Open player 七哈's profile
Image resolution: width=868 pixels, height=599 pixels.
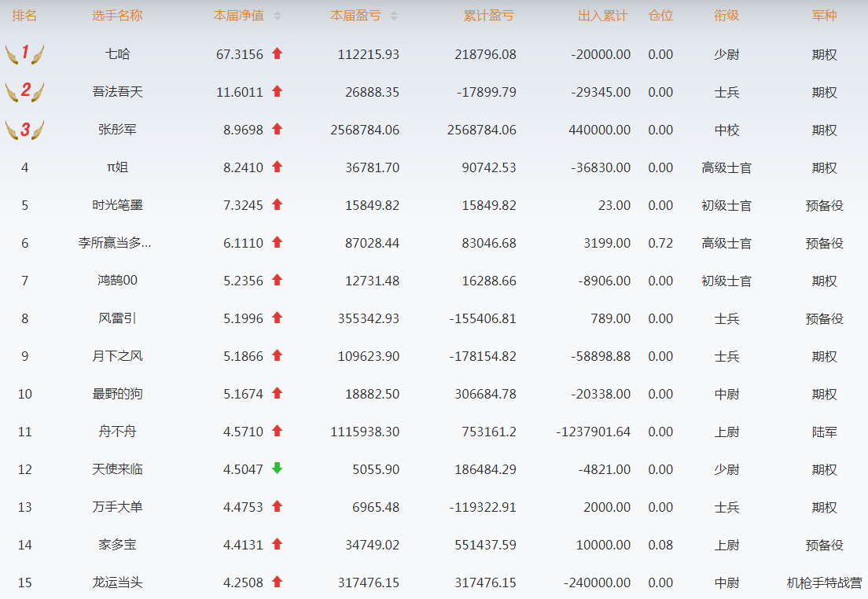[x=117, y=54]
